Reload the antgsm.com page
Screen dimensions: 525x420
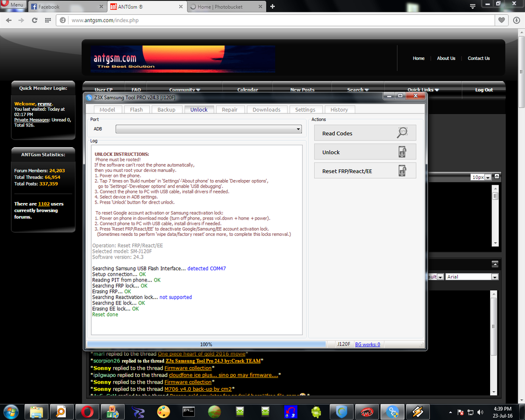pos(34,21)
